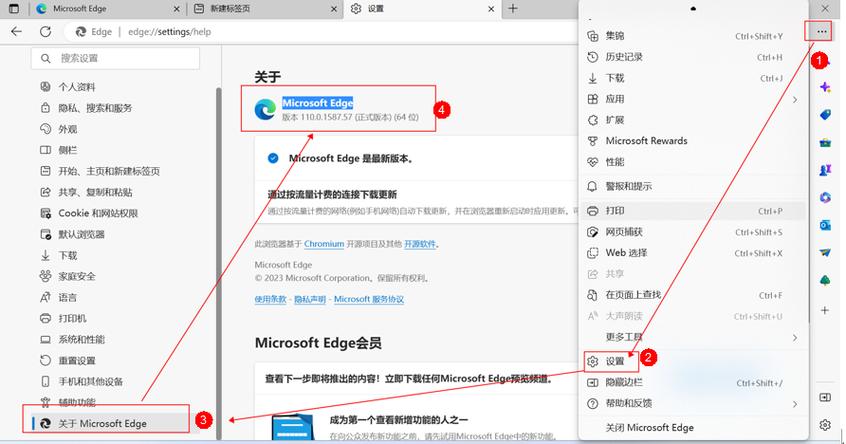
Task: Choose Find on page from menu
Action: click(694, 295)
